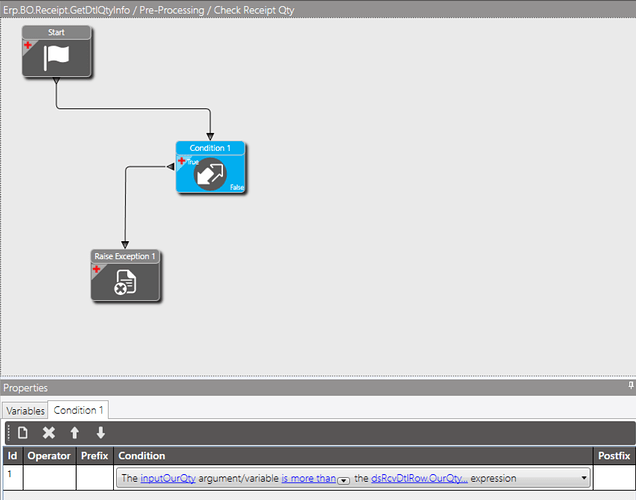Expand the condition type combo box arrow

584,478
